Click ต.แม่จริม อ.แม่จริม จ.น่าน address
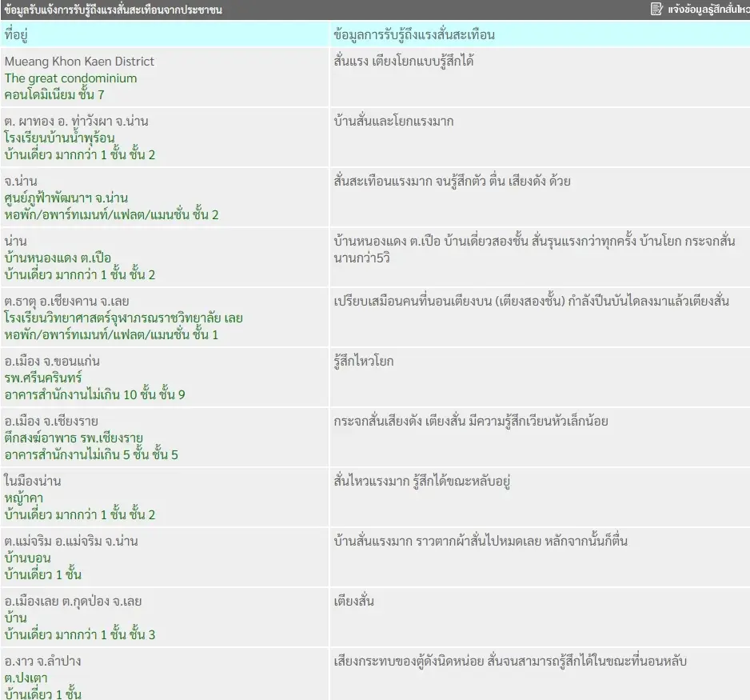 [x=71, y=541]
